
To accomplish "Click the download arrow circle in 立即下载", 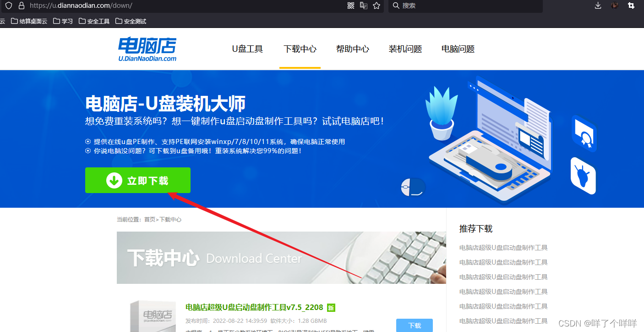I will coord(114,181).
